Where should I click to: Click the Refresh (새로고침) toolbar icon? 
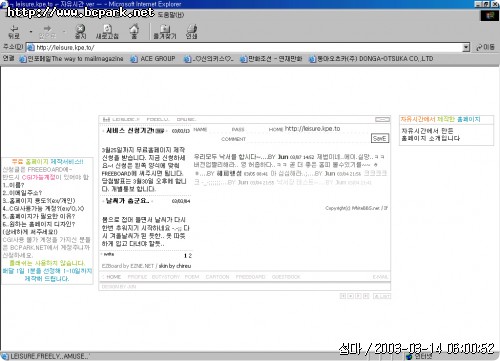click(x=107, y=32)
